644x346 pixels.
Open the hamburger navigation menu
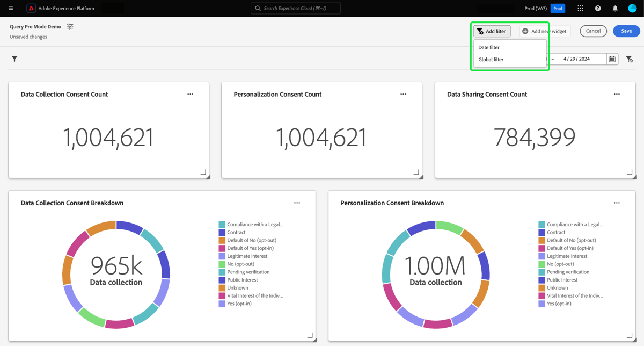(x=10, y=8)
